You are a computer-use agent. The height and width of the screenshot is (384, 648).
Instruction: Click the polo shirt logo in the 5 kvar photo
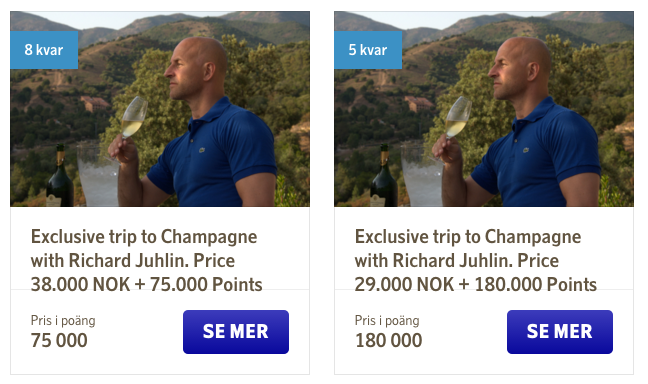pos(526,150)
